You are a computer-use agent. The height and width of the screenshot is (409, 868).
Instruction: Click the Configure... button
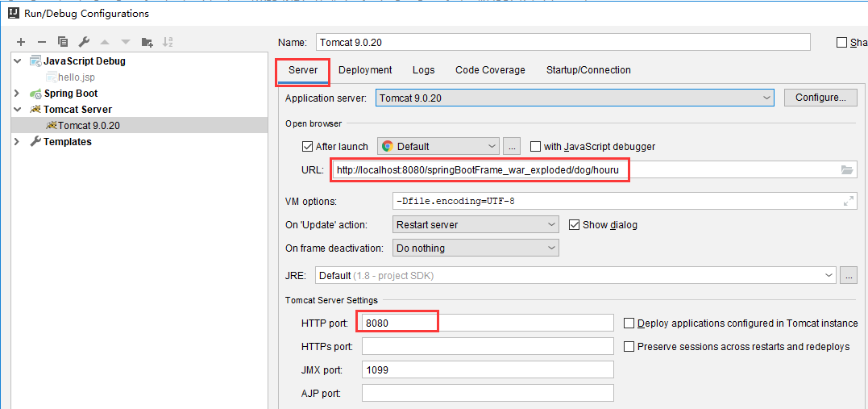[821, 98]
